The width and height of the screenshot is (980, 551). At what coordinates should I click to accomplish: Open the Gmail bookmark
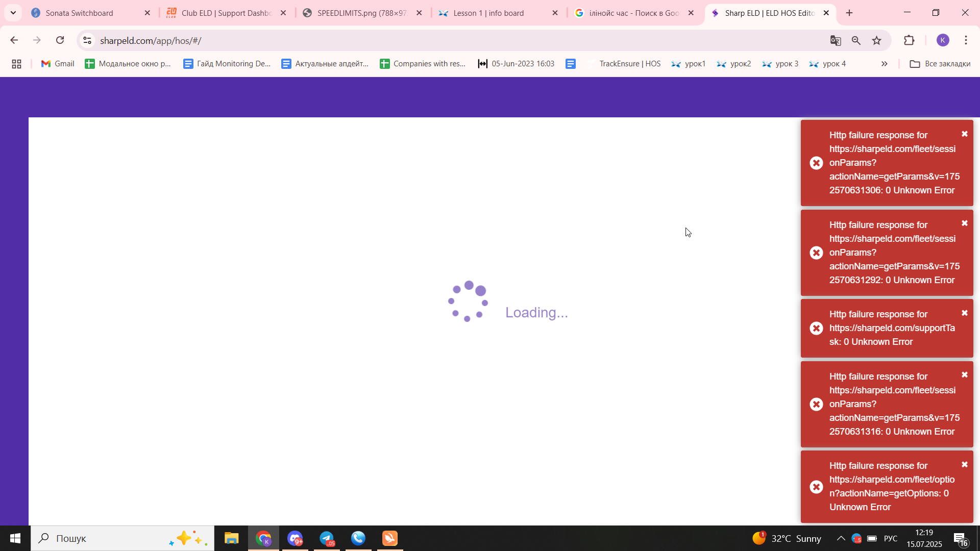tap(58, 64)
